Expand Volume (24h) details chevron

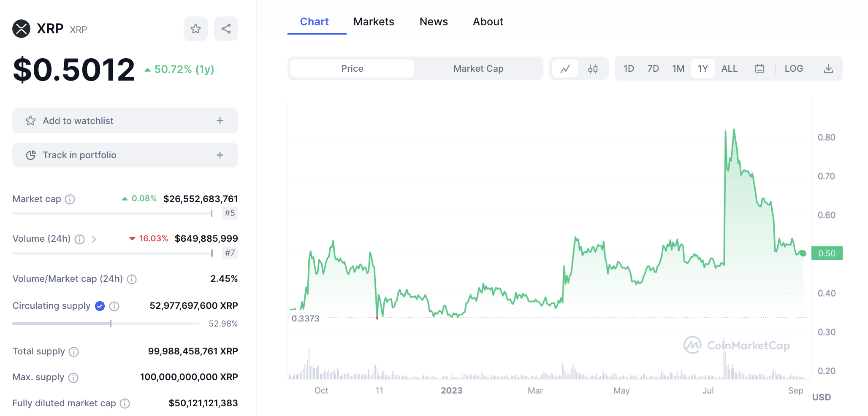coord(94,239)
